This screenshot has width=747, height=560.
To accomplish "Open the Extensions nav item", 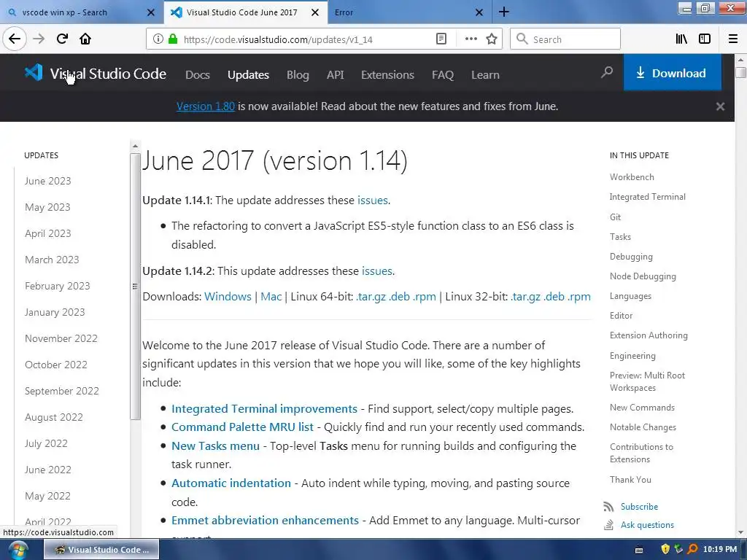I will [387, 75].
